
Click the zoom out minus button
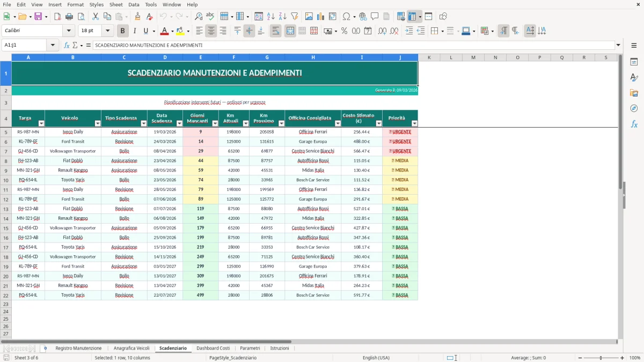coord(580,358)
